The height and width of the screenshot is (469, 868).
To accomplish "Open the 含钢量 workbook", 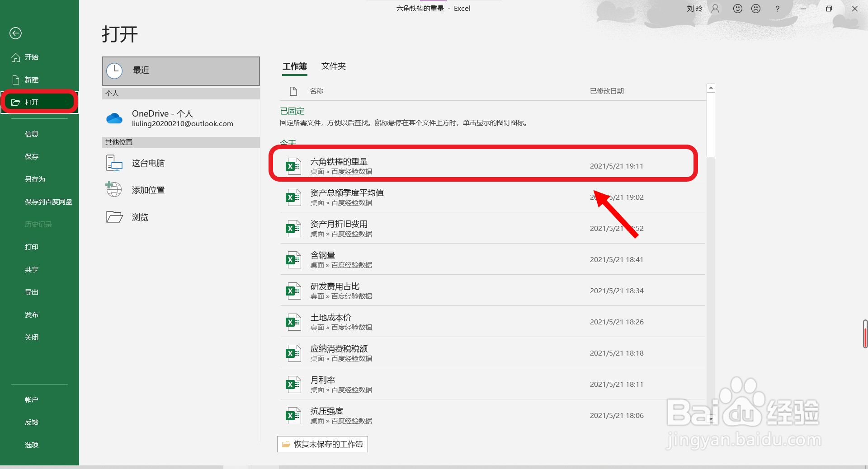I will tap(493, 259).
